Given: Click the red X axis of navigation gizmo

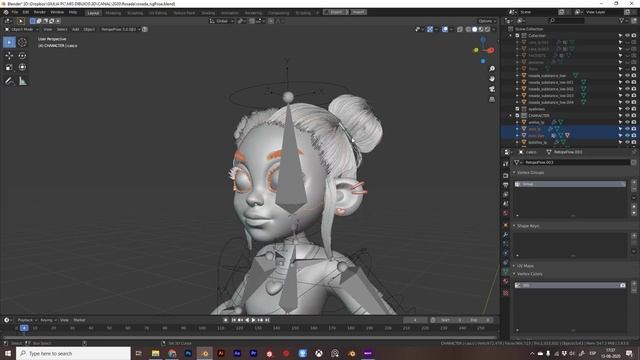Looking at the screenshot, I should [x=491, y=50].
